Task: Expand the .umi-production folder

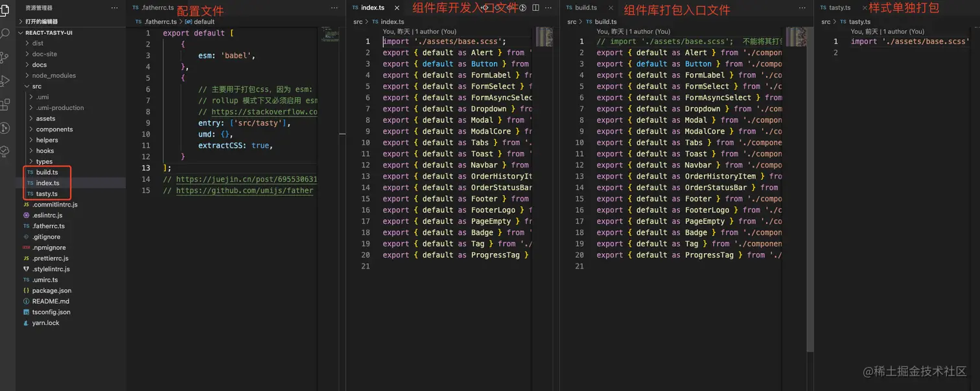Action: coord(70,107)
